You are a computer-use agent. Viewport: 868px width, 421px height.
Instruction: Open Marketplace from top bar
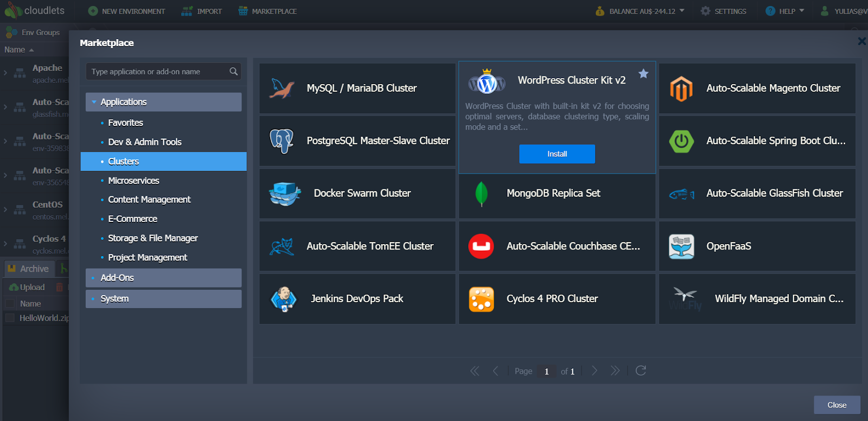pos(267,11)
